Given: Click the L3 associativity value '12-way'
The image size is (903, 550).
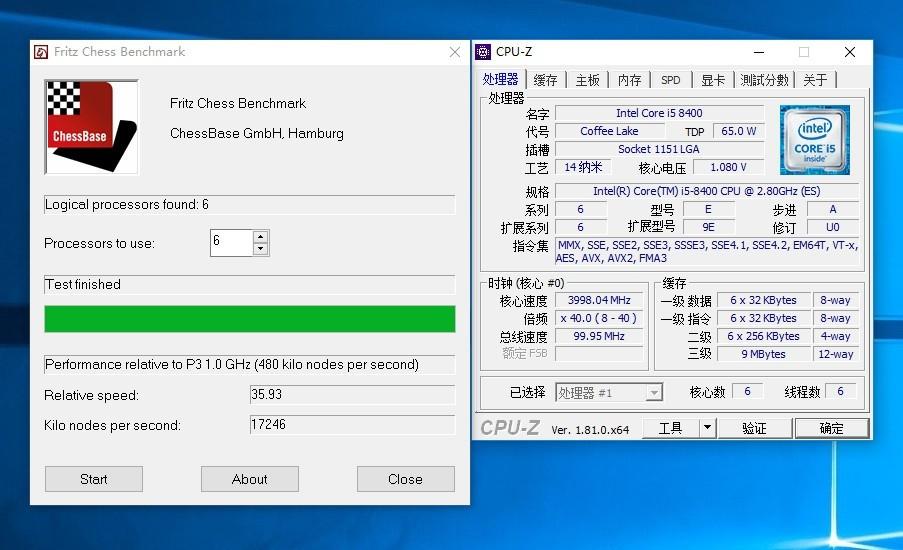Looking at the screenshot, I should (836, 354).
